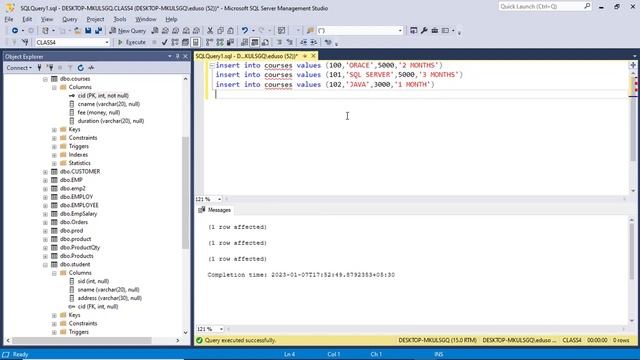This screenshot has width=640, height=360.
Task: Select the sname (varchar(20), null) column
Action: (x=108, y=290)
